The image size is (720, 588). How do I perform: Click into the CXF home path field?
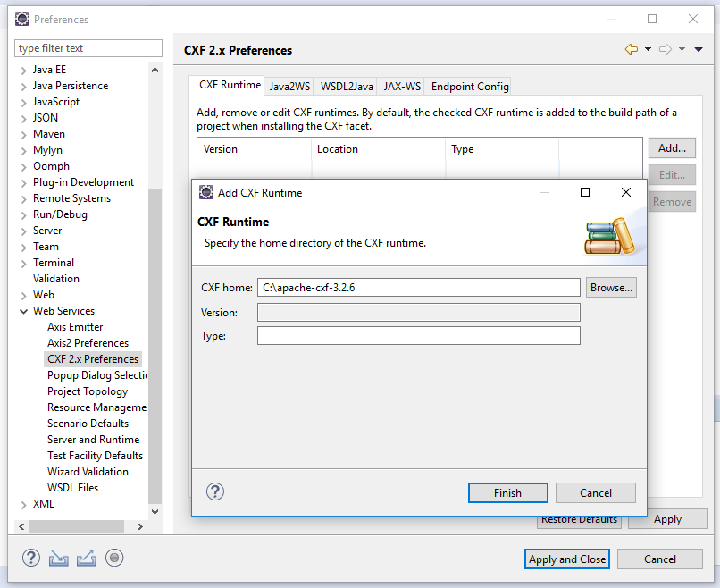click(419, 288)
